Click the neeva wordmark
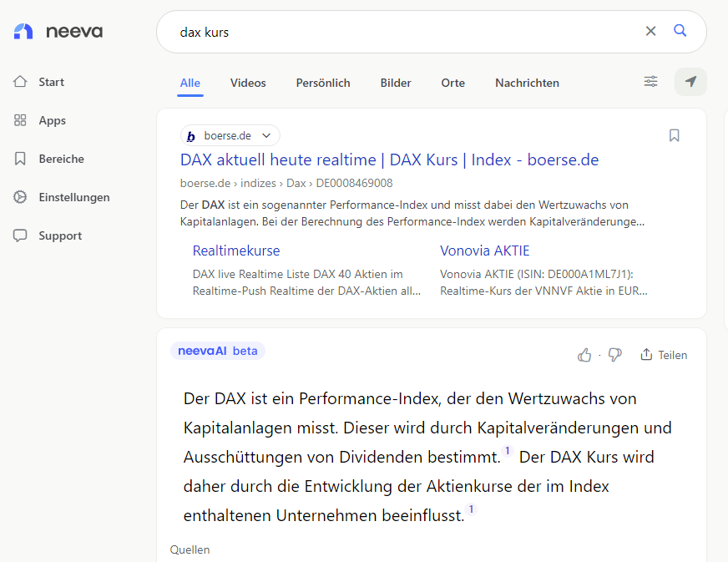Image resolution: width=728 pixels, height=562 pixels. coord(74,32)
